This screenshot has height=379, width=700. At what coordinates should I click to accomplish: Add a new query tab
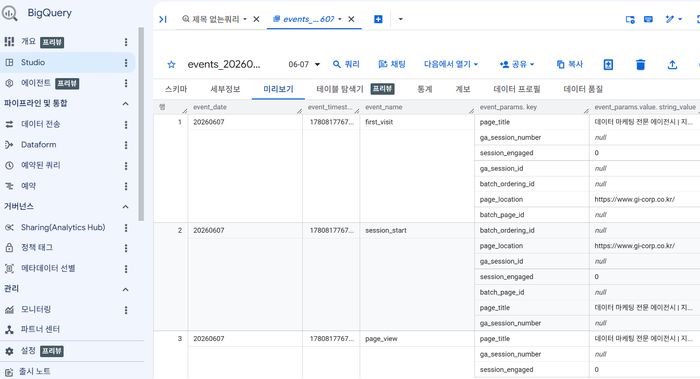378,19
